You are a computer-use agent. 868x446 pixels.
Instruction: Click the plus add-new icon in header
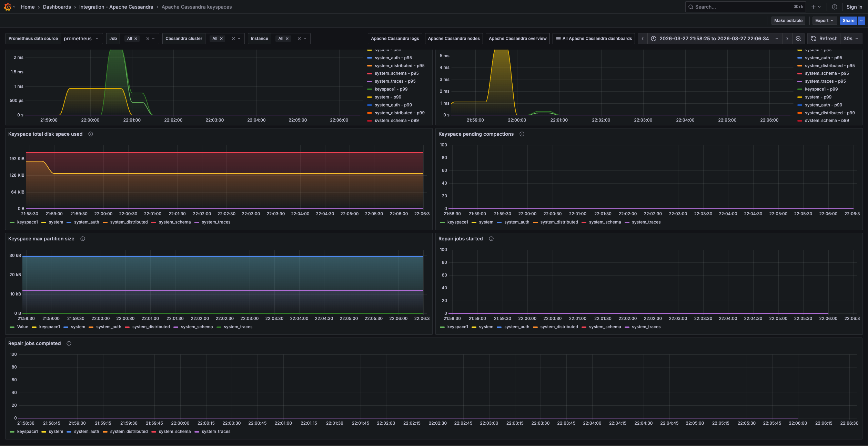[x=814, y=7]
